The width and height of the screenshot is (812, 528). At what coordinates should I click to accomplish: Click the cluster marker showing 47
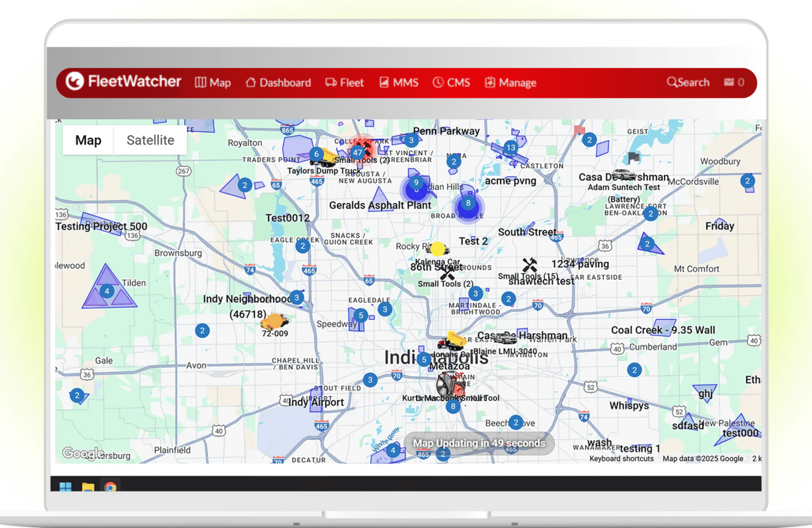[x=357, y=153]
